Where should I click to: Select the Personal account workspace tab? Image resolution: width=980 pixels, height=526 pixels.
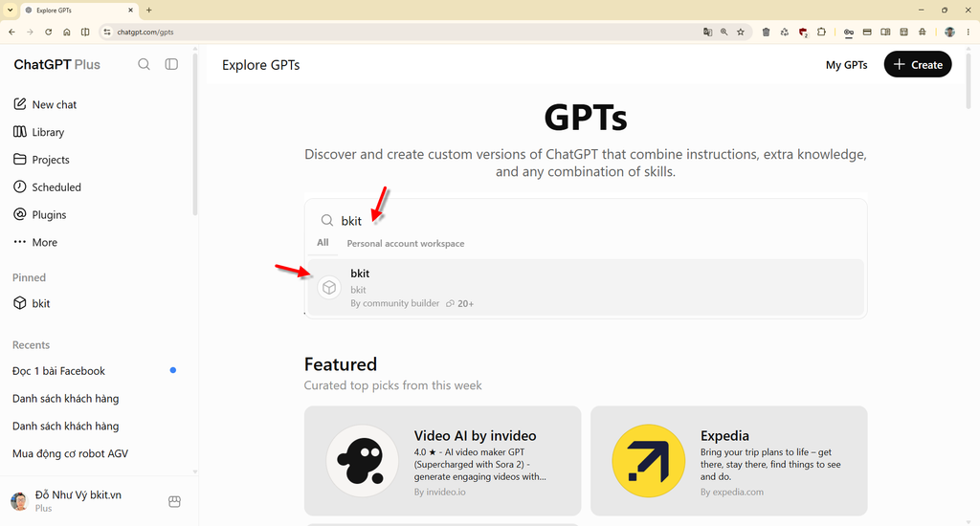(406, 244)
